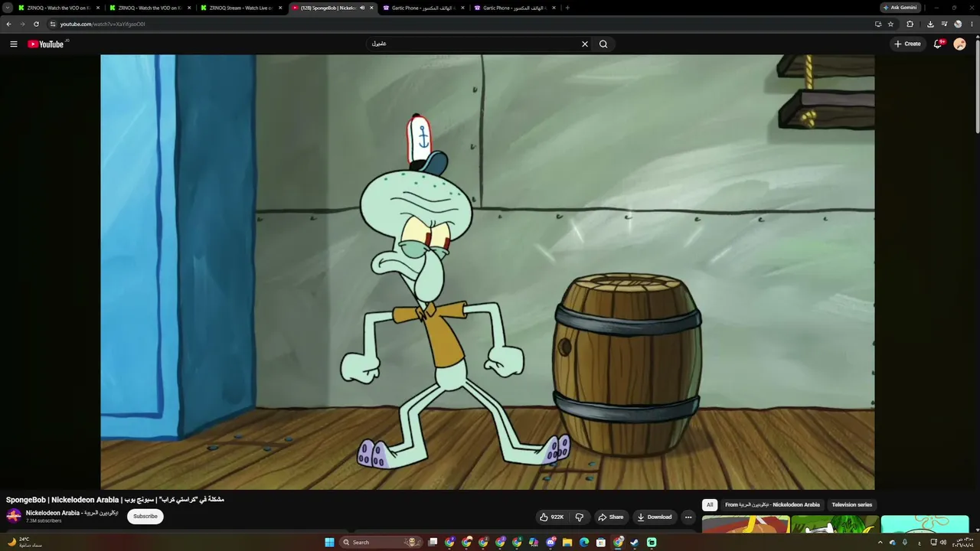Open YouTube notifications bell

[938, 44]
